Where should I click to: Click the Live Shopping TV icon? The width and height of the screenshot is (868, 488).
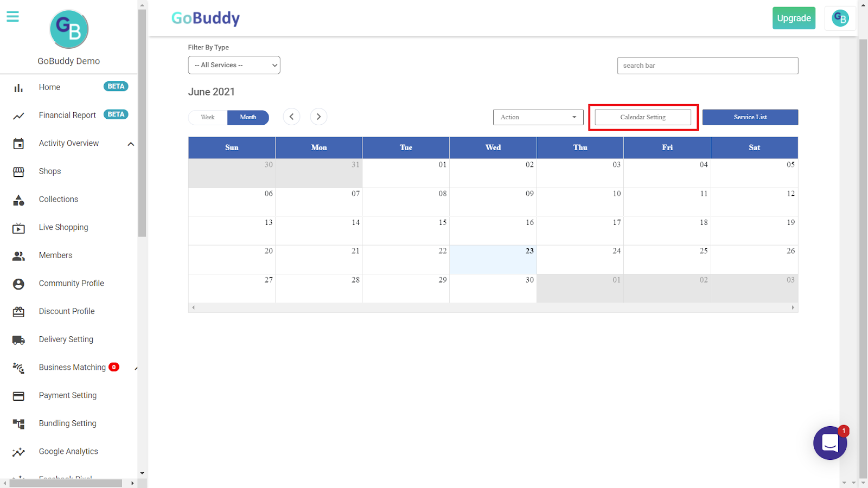pos(18,228)
